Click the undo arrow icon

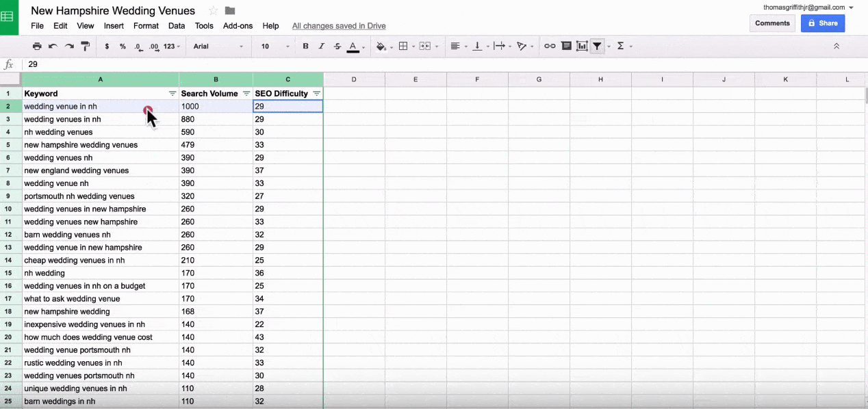tap(53, 47)
